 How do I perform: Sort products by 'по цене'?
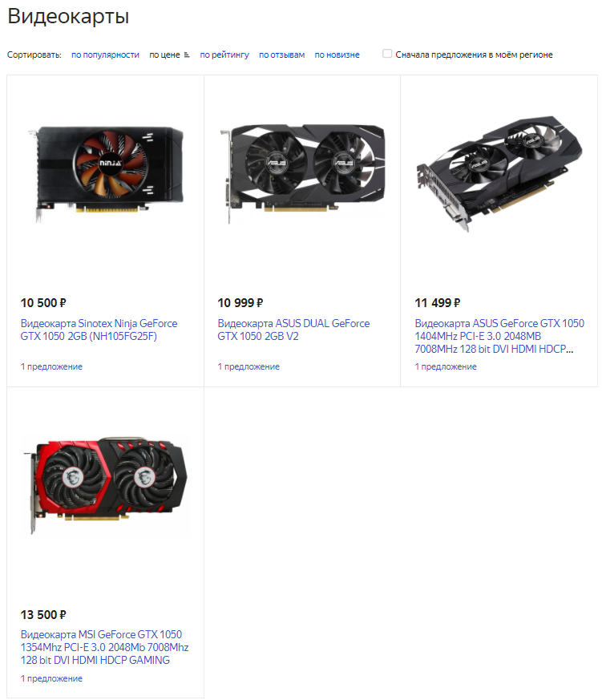tap(164, 55)
